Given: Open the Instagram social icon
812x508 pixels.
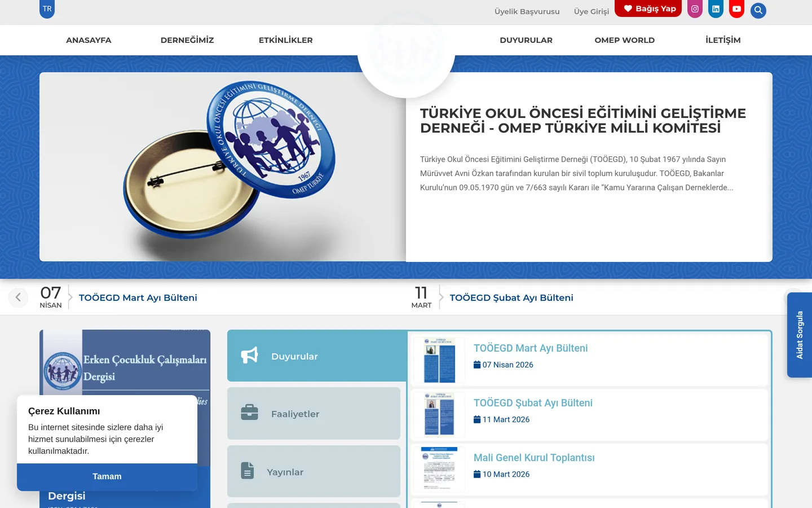Looking at the screenshot, I should coord(695,9).
